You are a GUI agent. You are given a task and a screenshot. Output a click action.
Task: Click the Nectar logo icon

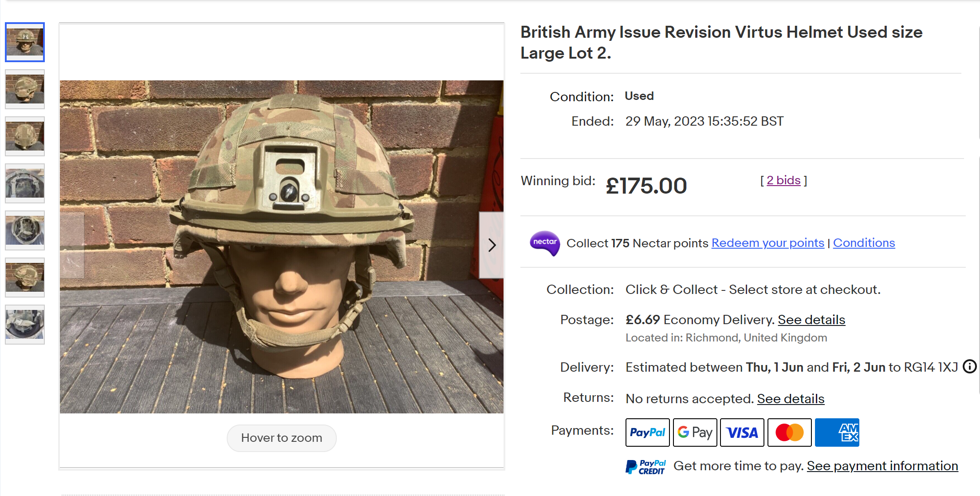pos(544,243)
